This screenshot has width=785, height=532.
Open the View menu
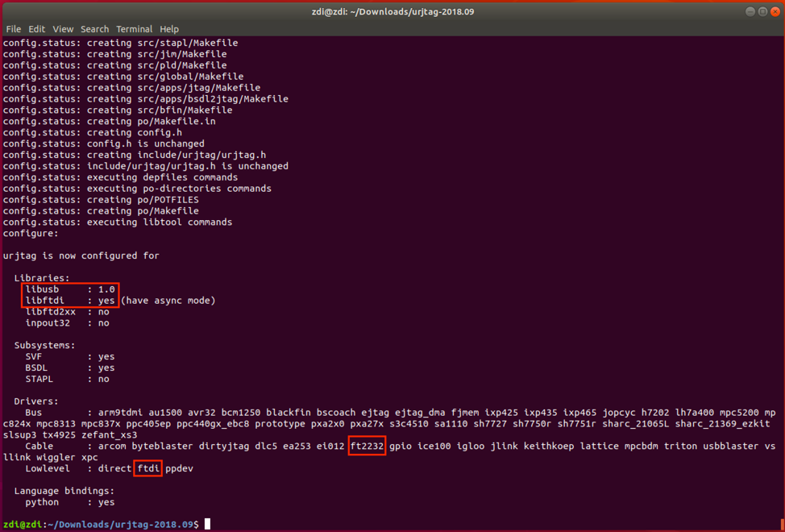point(63,29)
